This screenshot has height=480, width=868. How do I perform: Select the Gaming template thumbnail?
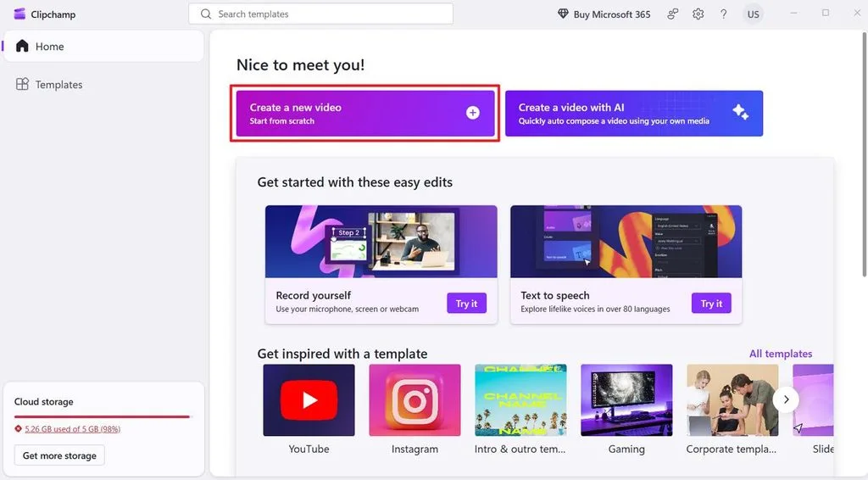(626, 399)
